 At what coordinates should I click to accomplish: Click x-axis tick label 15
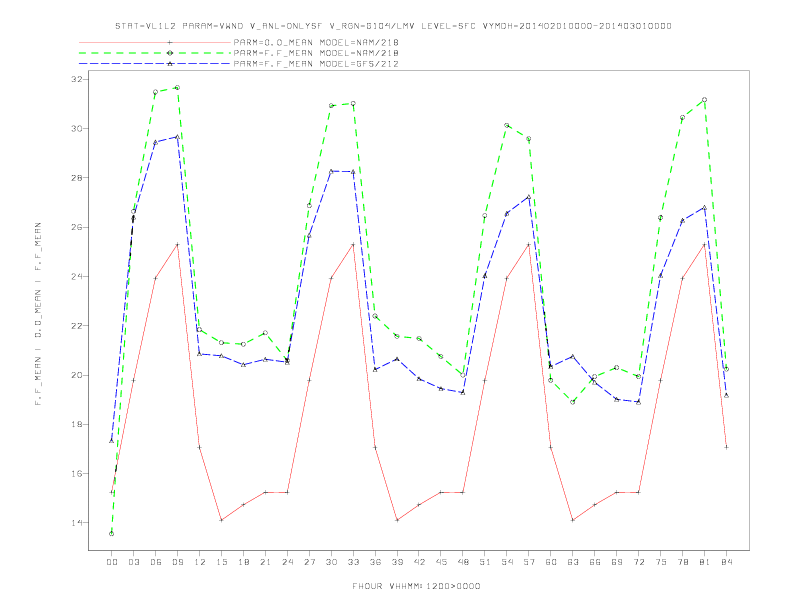[221, 562]
